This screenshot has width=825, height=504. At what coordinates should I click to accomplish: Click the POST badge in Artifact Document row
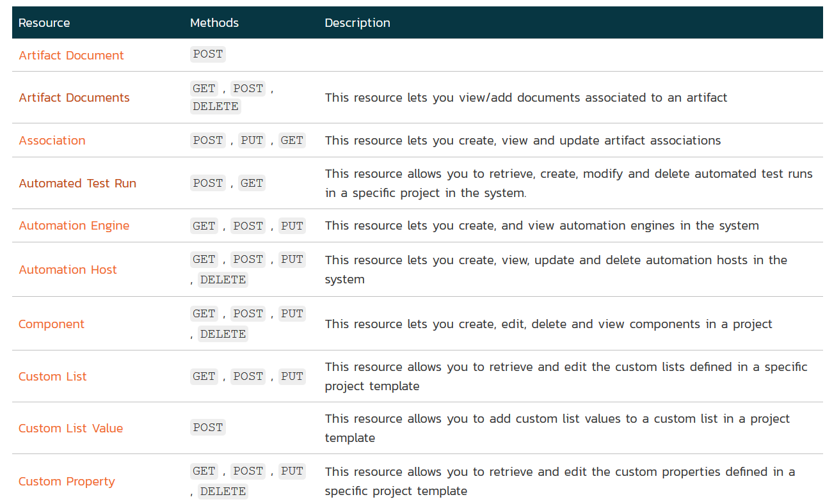[208, 54]
